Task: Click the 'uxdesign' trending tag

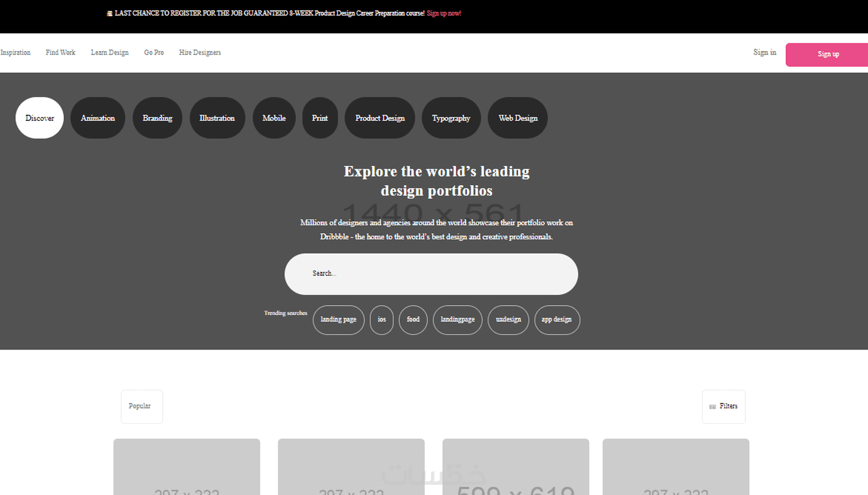Action: click(x=509, y=320)
